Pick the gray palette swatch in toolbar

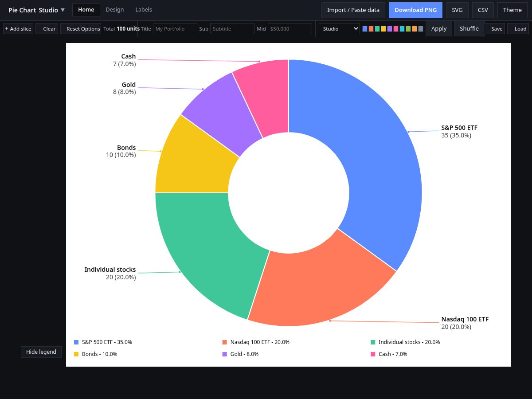pyautogui.click(x=421, y=29)
